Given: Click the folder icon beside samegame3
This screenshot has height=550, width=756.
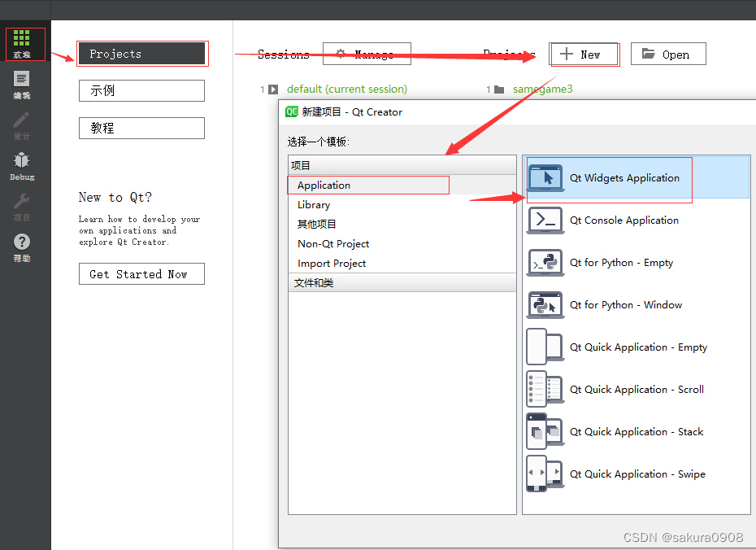Looking at the screenshot, I should [499, 89].
